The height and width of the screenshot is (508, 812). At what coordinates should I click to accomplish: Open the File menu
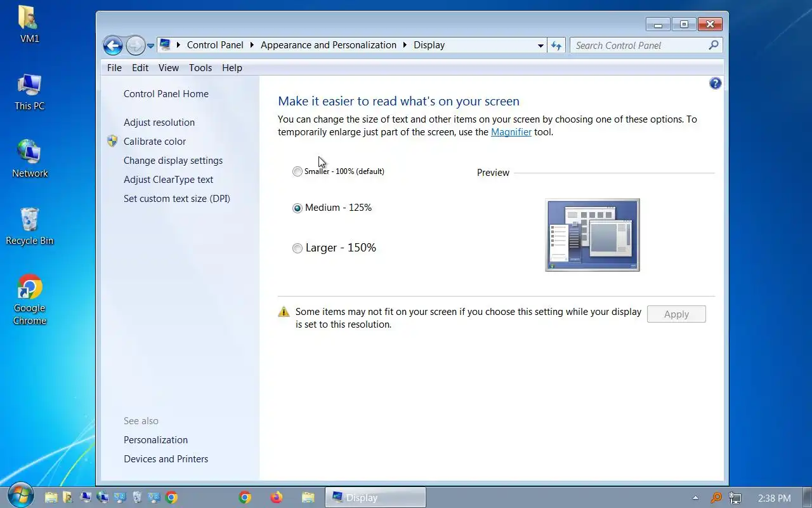pos(114,67)
